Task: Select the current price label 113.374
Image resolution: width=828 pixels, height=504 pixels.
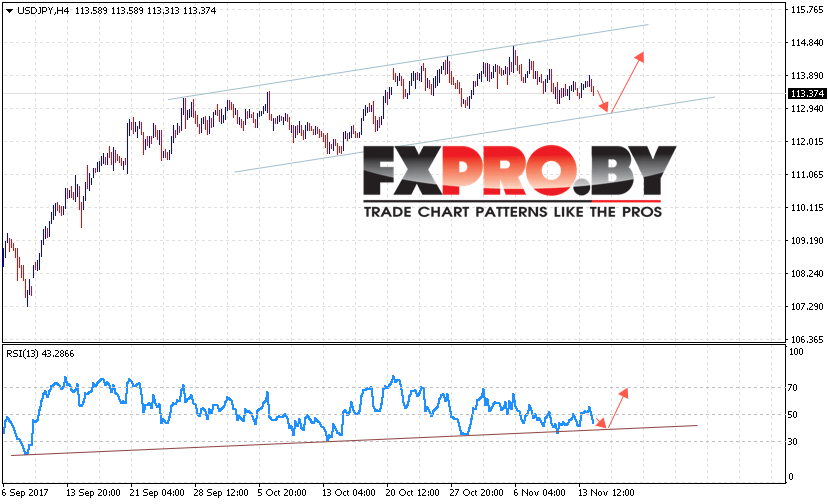Action: (807, 94)
